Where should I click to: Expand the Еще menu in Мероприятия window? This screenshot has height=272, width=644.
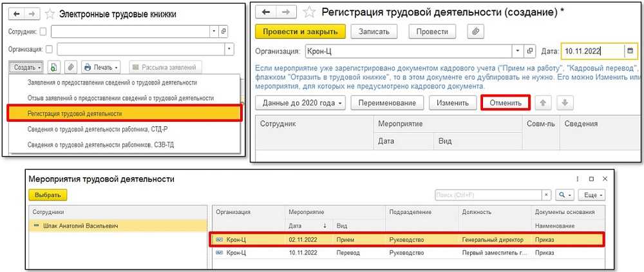click(x=591, y=195)
